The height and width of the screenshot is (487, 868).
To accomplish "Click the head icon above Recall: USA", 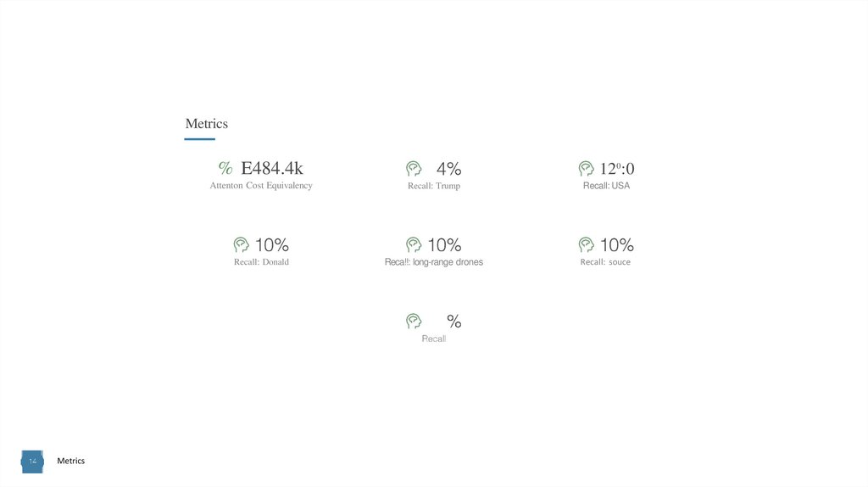I will pyautogui.click(x=586, y=169).
